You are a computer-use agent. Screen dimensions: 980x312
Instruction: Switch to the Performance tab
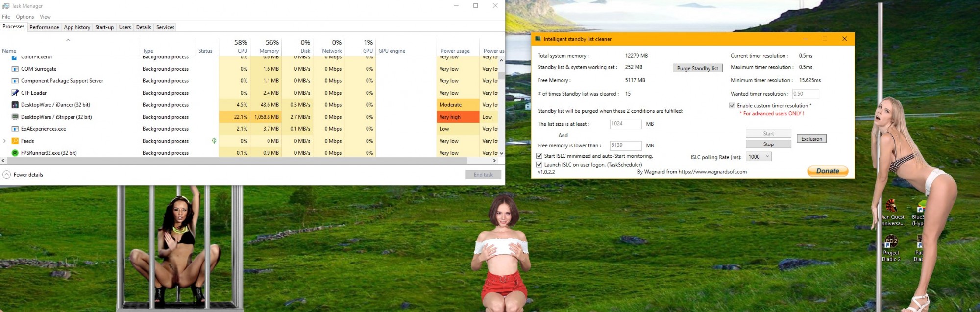point(44,27)
